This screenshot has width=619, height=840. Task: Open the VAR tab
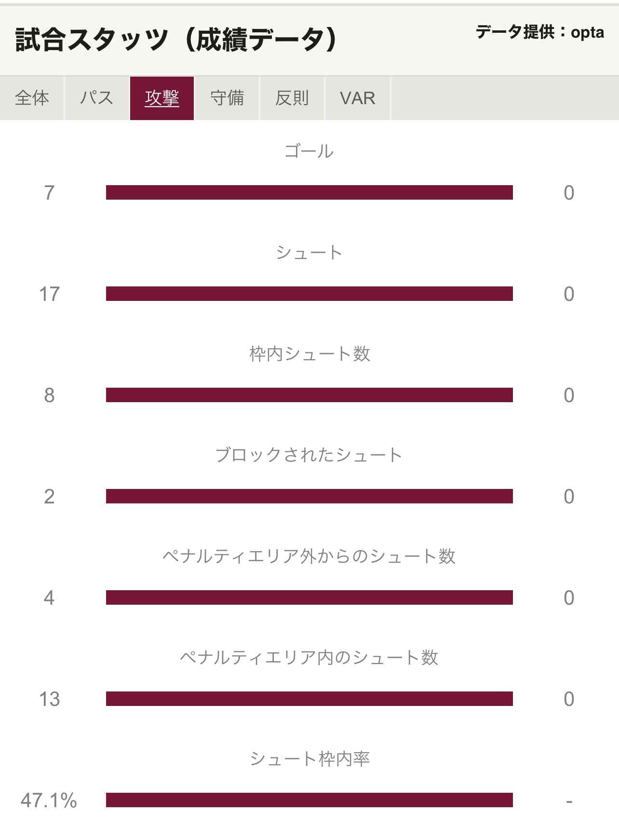coord(357,98)
